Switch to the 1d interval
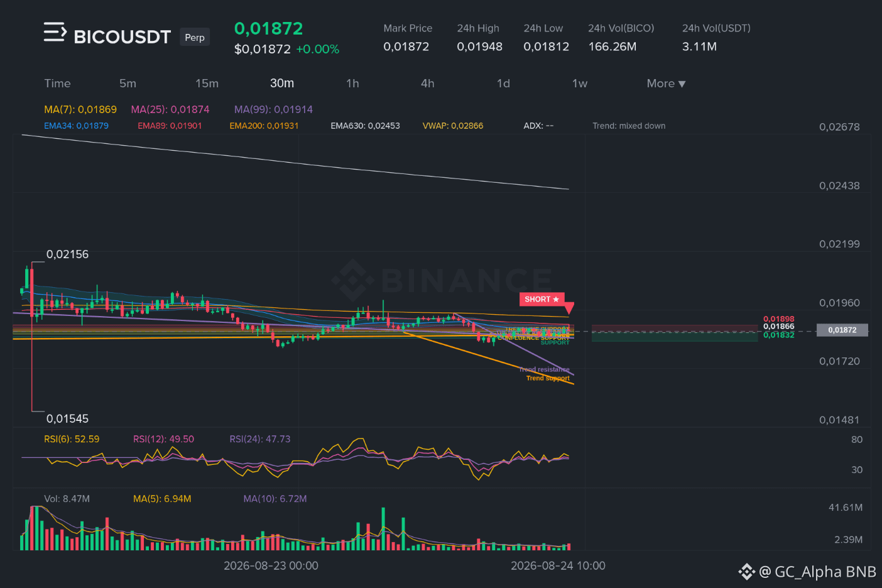This screenshot has width=882, height=588. click(503, 84)
